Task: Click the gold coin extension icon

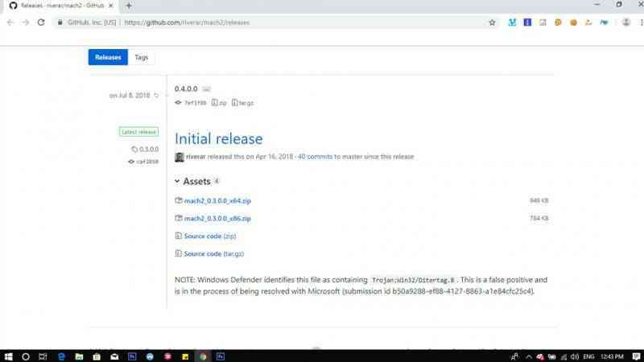Action: 558,23
